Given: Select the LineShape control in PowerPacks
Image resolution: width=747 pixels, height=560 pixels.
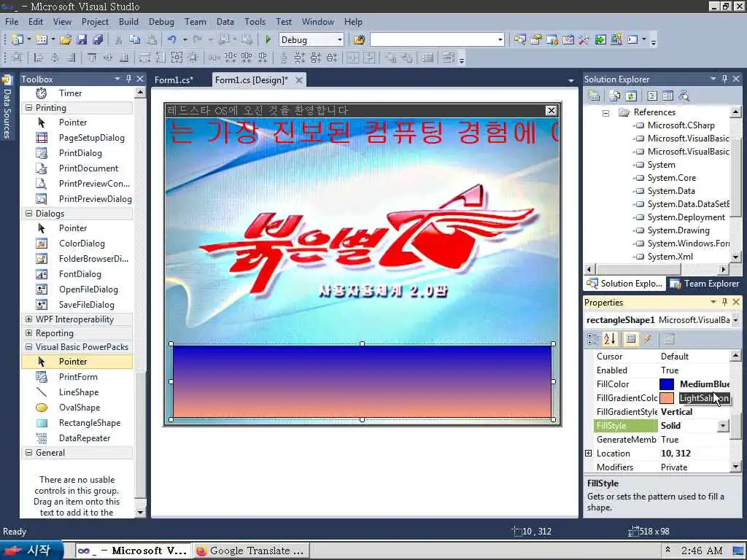Looking at the screenshot, I should click(x=79, y=392).
